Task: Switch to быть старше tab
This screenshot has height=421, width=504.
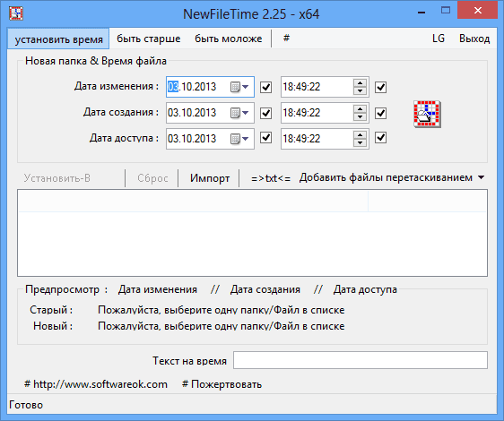Action: pyautogui.click(x=149, y=39)
